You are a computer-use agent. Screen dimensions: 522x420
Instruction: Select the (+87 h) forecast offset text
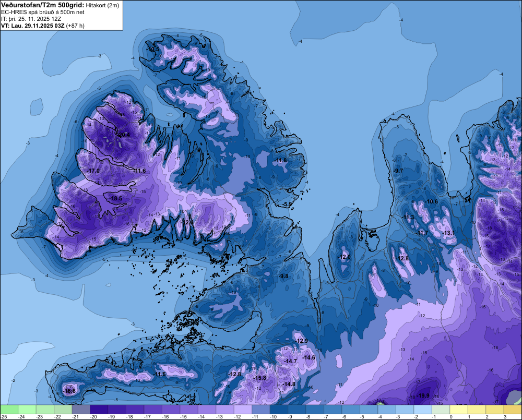[75, 26]
